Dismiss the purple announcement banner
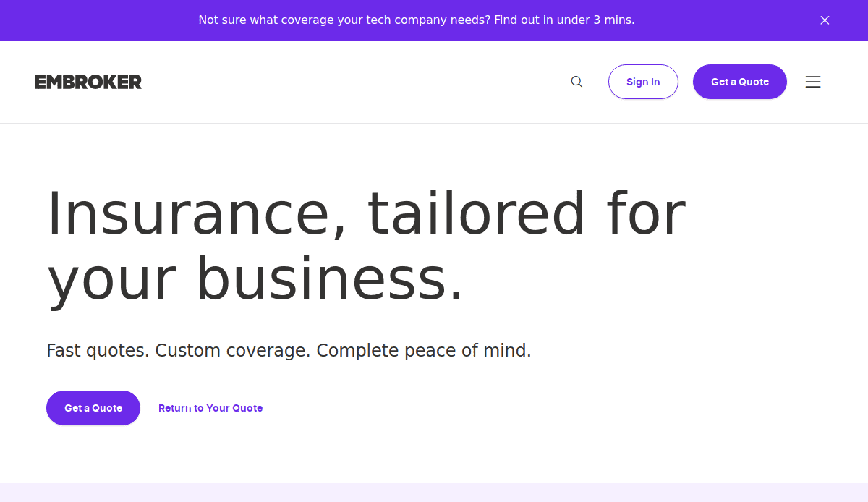This screenshot has height=502, width=868. tap(825, 20)
